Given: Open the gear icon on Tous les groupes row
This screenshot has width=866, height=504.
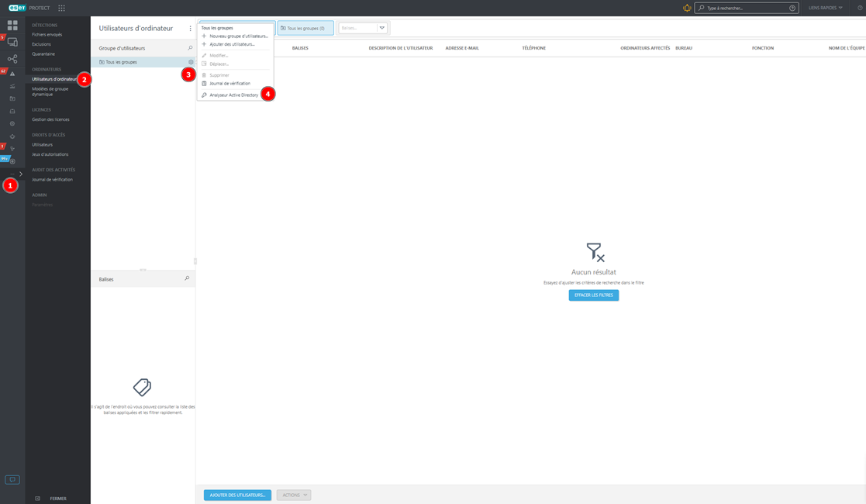Looking at the screenshot, I should click(191, 62).
